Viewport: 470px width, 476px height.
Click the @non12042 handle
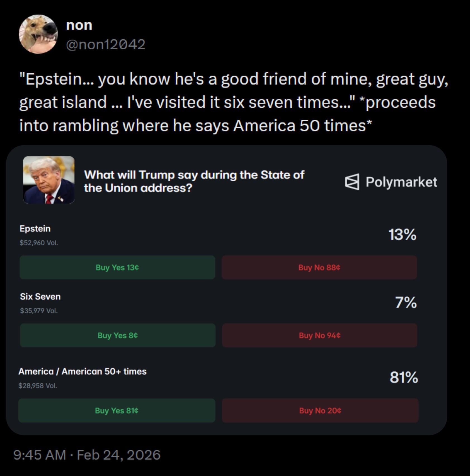click(105, 44)
